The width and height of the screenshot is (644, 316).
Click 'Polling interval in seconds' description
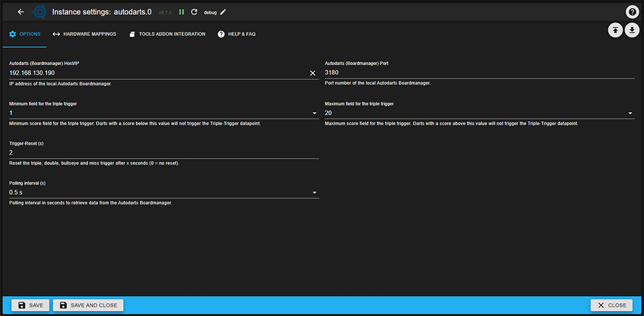point(90,203)
